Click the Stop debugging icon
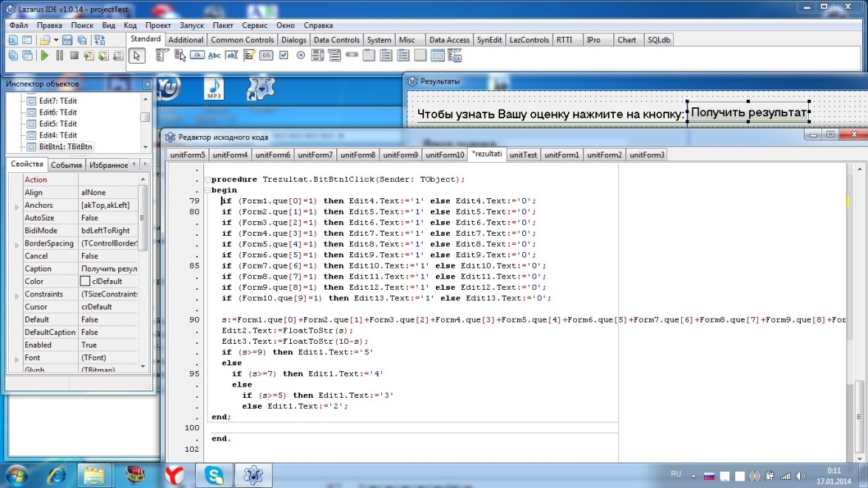Viewport: 868px width, 488px height. pos(74,55)
